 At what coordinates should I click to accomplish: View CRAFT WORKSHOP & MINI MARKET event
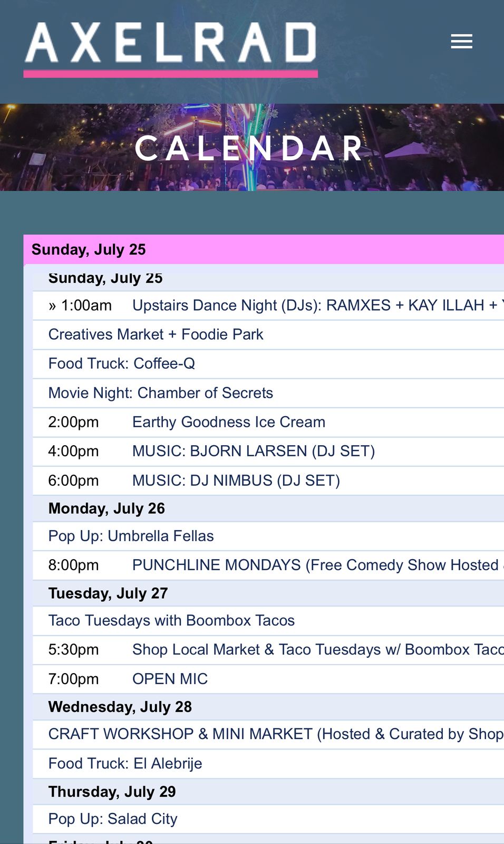pyautogui.click(x=275, y=734)
